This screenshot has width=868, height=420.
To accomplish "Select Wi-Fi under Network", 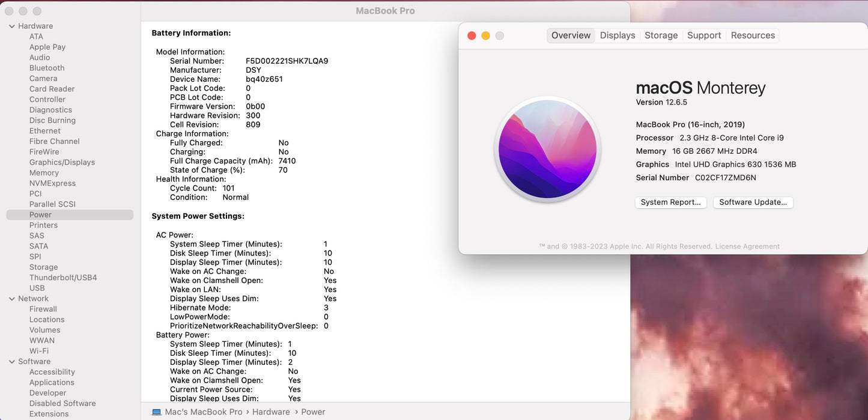I will click(x=38, y=350).
